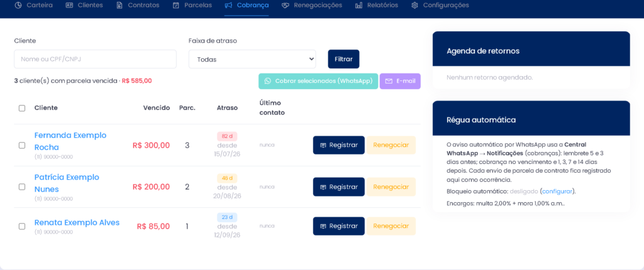Click the Nenhum retorno agendado text

coord(489,78)
